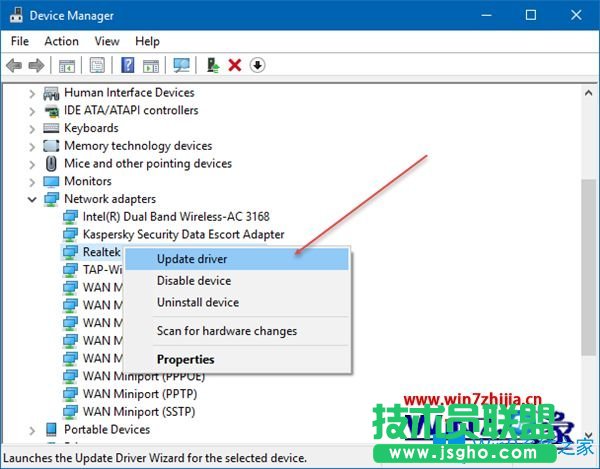The image size is (600, 469).
Task: Show/hide console tree toolbar icon
Action: click(x=67, y=66)
